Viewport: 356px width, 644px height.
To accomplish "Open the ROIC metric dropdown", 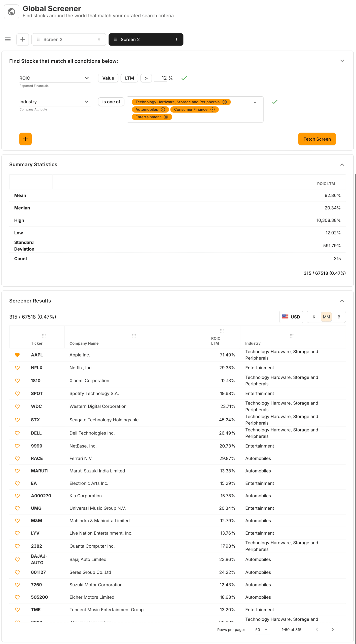I will [55, 78].
